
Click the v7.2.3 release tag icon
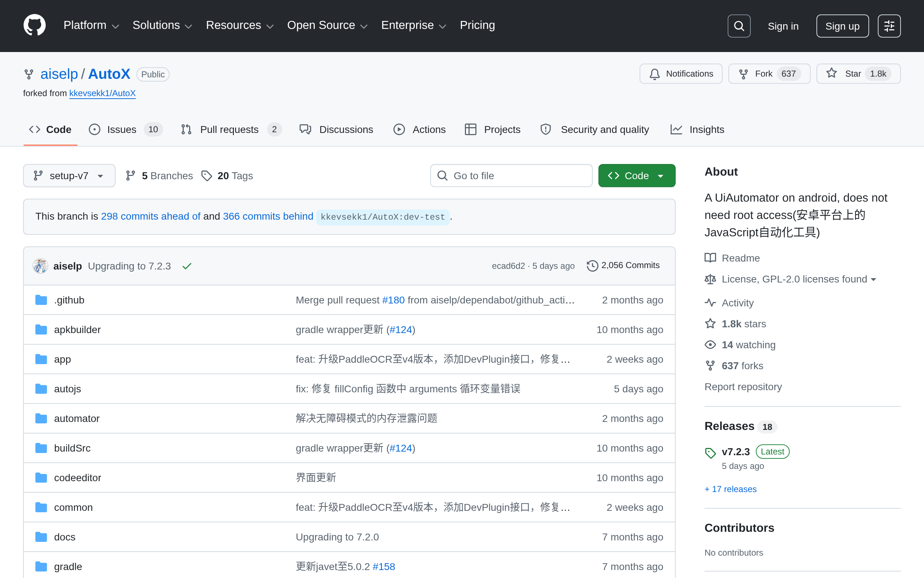(x=710, y=453)
